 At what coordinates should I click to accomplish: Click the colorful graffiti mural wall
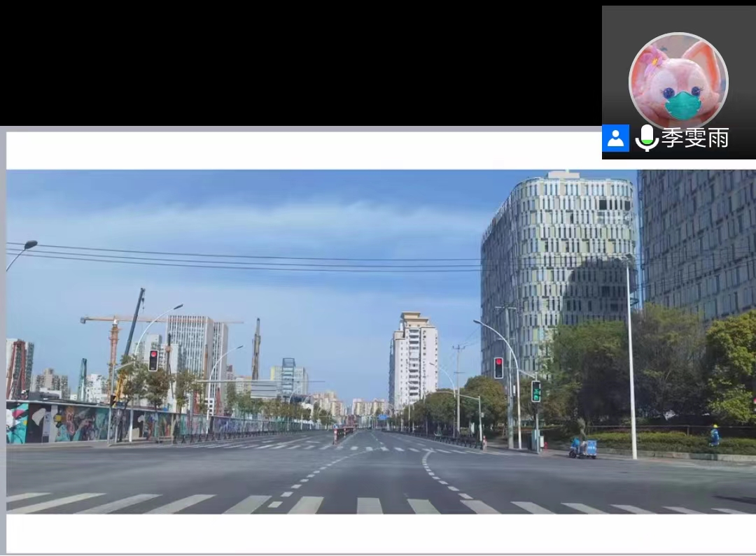tap(63, 423)
